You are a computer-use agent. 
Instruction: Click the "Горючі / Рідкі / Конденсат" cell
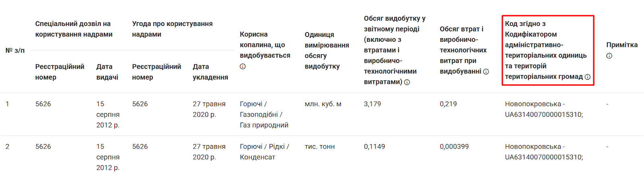click(264, 152)
